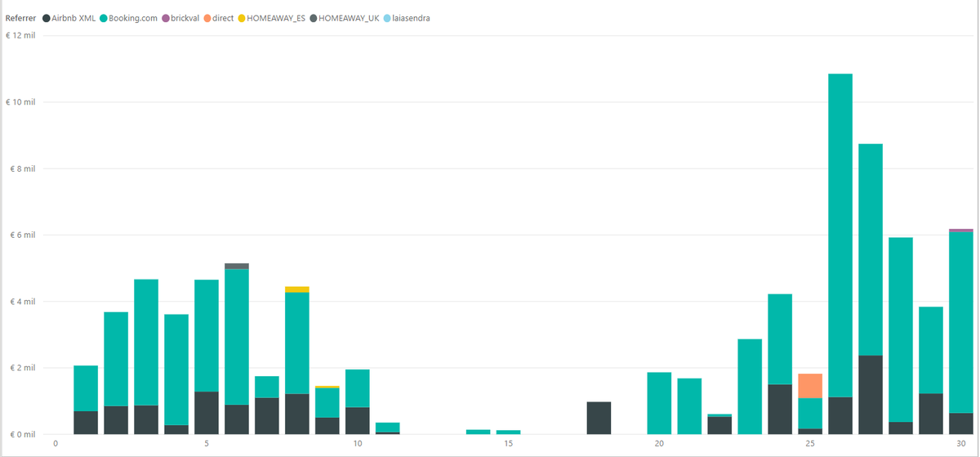980x457 pixels.
Task: Select the Airbnb XML segment of day 3 bar
Action: (x=145, y=419)
